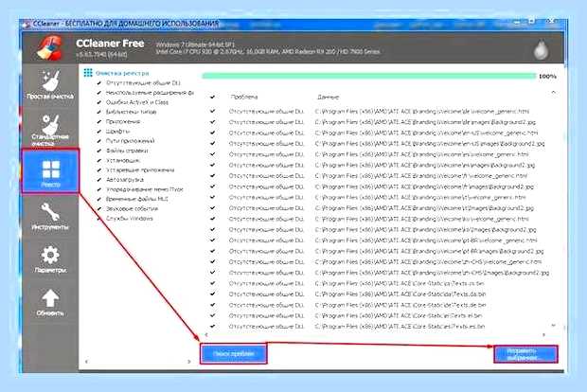The height and width of the screenshot is (392, 587).
Task: Click the 100% scan progress bar
Action: coord(368,76)
